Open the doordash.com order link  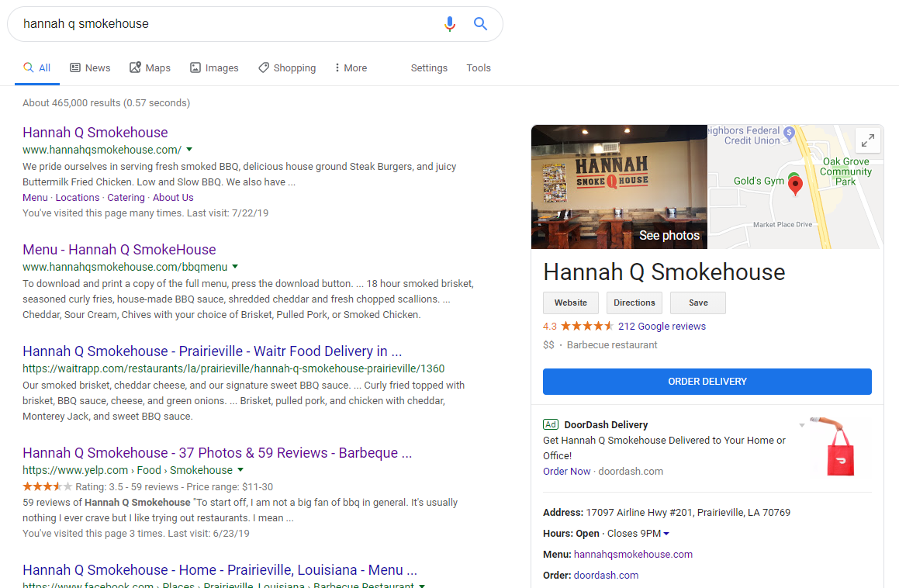tap(606, 575)
